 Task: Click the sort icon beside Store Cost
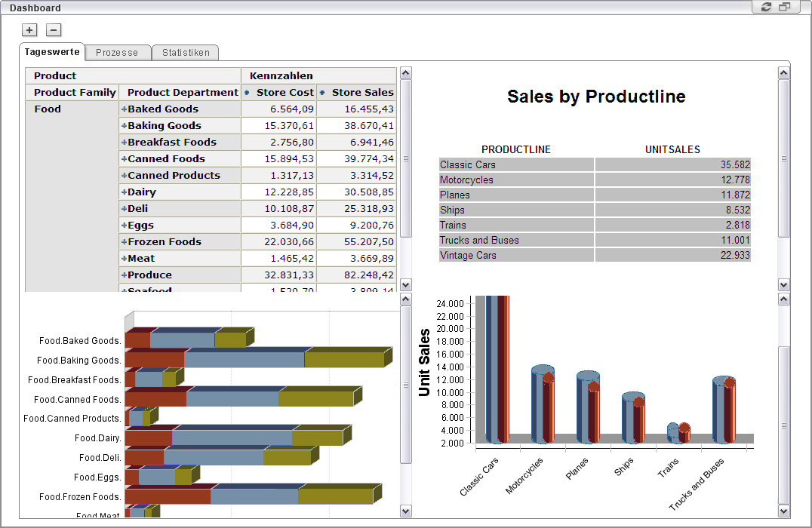click(247, 93)
